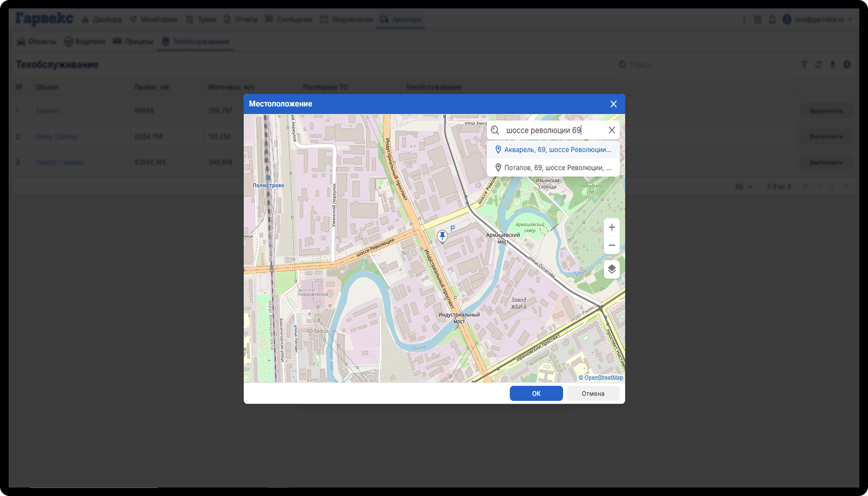868x496 pixels.
Task: Open table settings gear icon
Action: 847,65
